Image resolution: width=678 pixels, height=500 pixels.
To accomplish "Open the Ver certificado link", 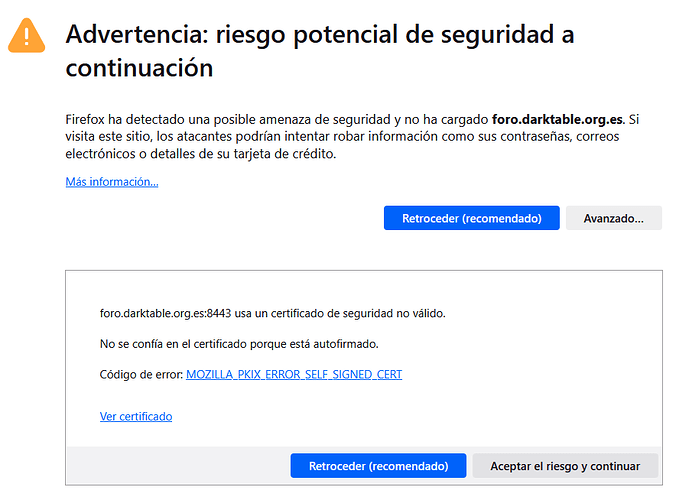I will coord(136,416).
